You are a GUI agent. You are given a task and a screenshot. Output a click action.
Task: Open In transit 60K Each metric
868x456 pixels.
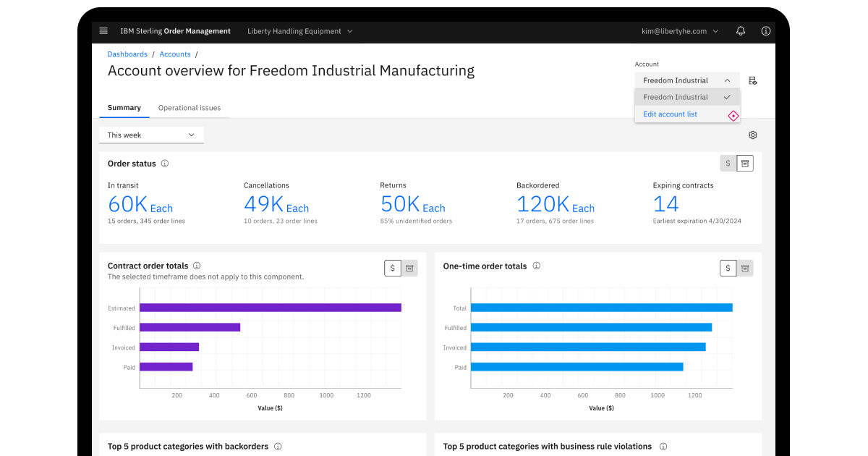pos(140,204)
